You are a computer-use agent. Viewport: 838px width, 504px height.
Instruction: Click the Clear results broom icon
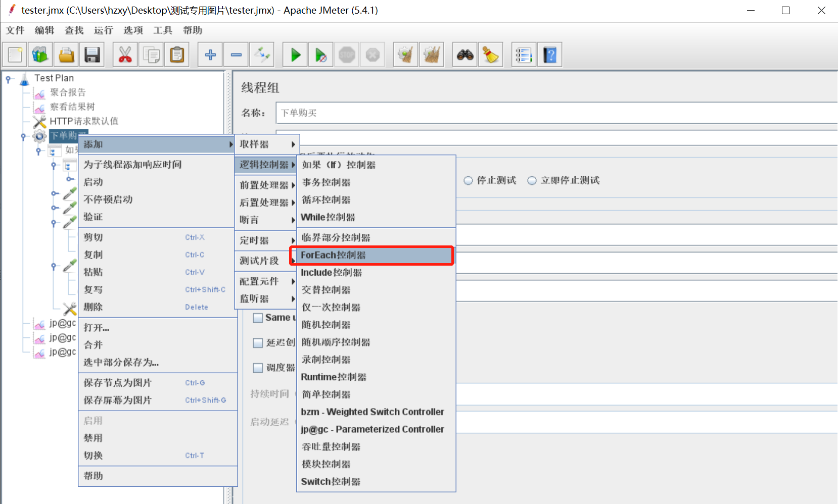click(406, 55)
